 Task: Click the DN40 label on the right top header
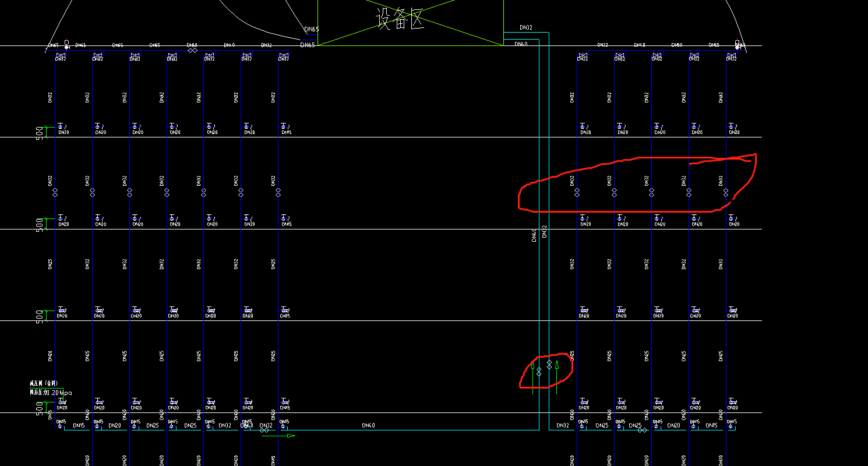pyautogui.click(x=639, y=45)
